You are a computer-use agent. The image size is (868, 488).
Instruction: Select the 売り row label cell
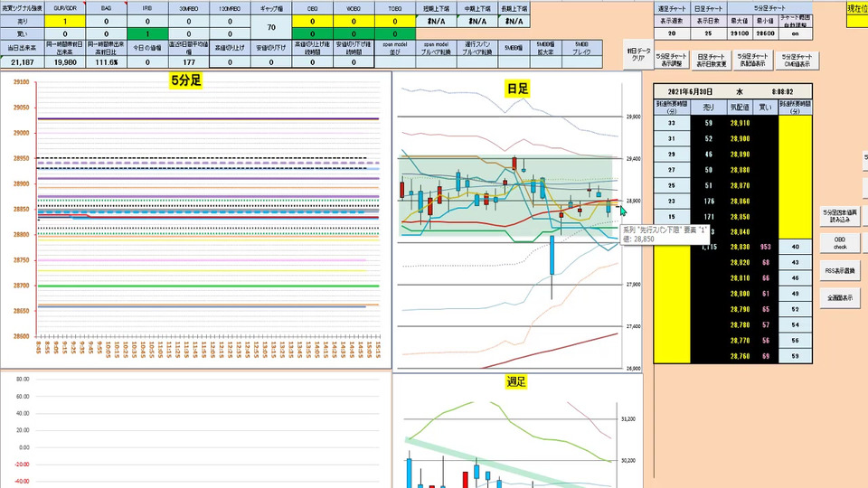point(22,21)
